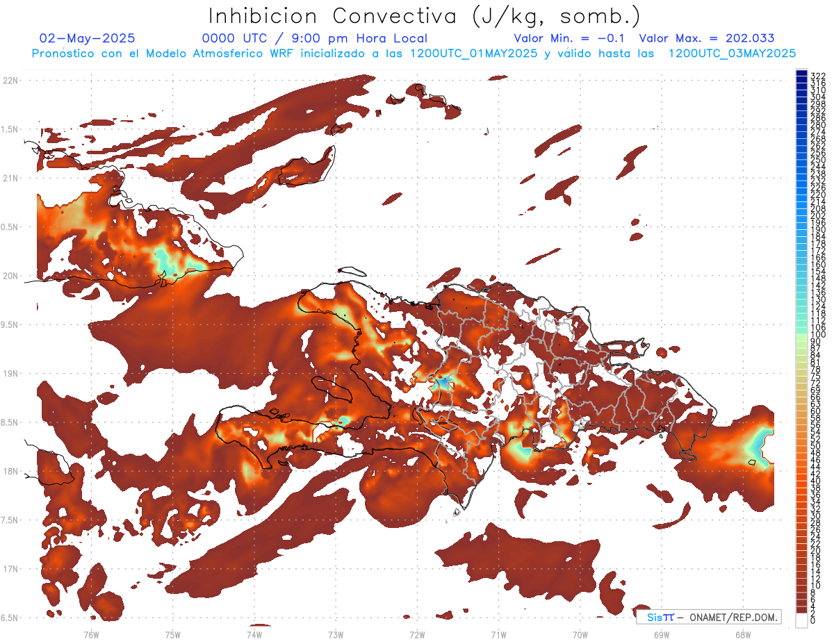Screen dimensions: 834x644
Task: Click the blue 'Sis' logo in the credit box
Action: click(655, 617)
